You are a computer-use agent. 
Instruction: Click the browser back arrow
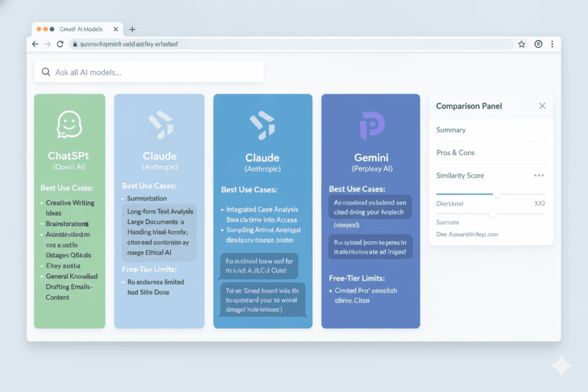point(35,44)
